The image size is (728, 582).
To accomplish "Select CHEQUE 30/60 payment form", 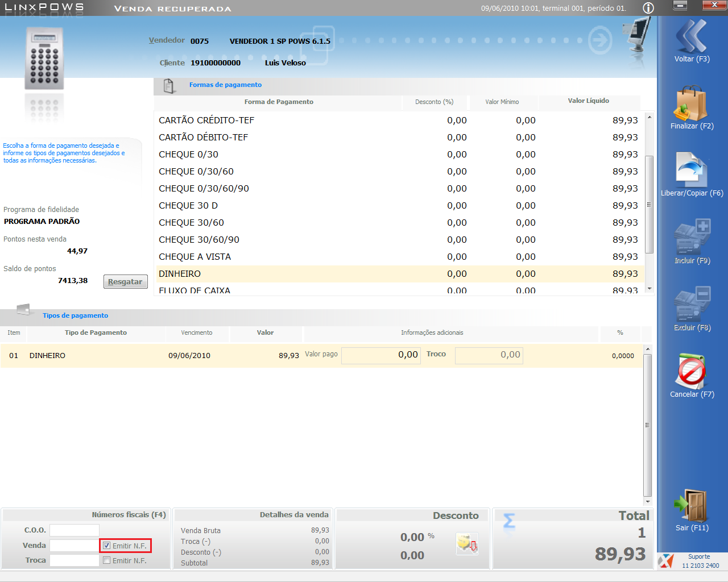I will (400, 223).
